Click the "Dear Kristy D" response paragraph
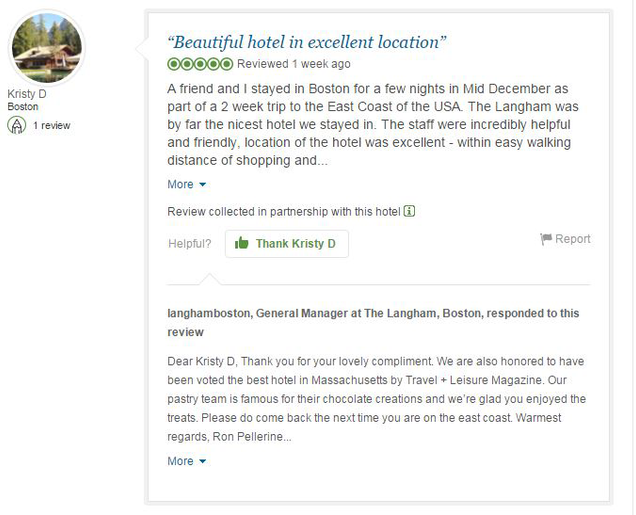This screenshot has height=515, width=636. (x=376, y=399)
